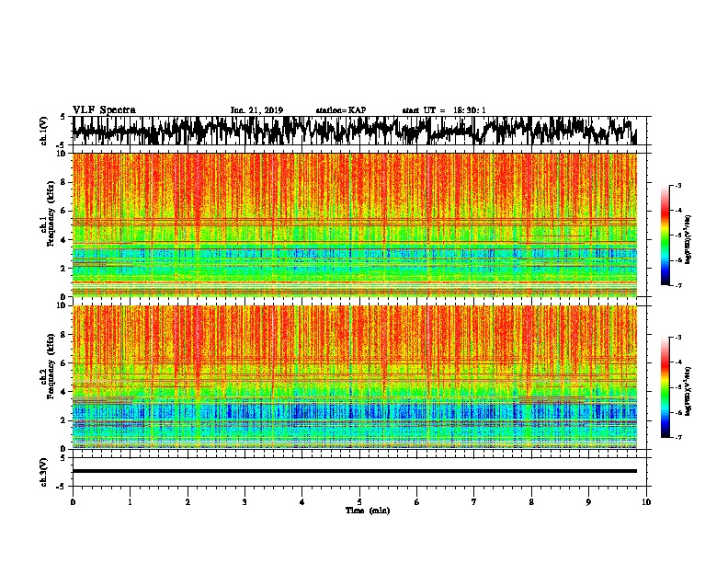Click time axis tick label "0"
Screen dimensions: 728x563
click(73, 502)
